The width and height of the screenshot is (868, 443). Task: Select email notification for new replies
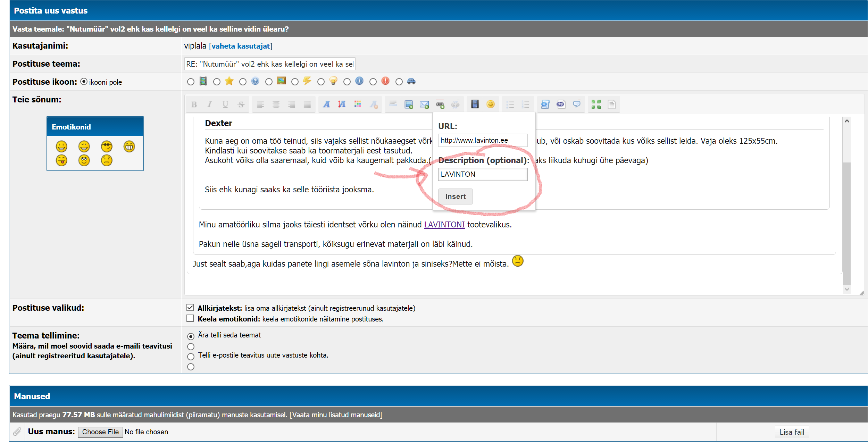(x=191, y=357)
